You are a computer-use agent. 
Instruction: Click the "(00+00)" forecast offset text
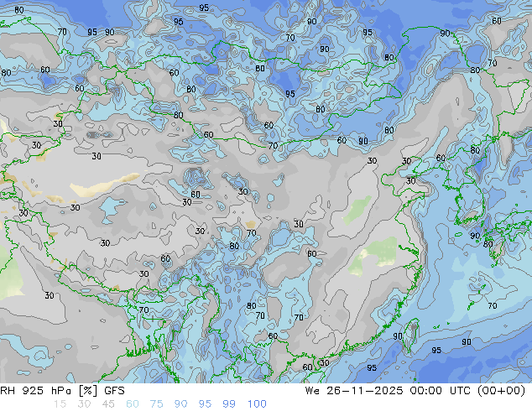502,391
